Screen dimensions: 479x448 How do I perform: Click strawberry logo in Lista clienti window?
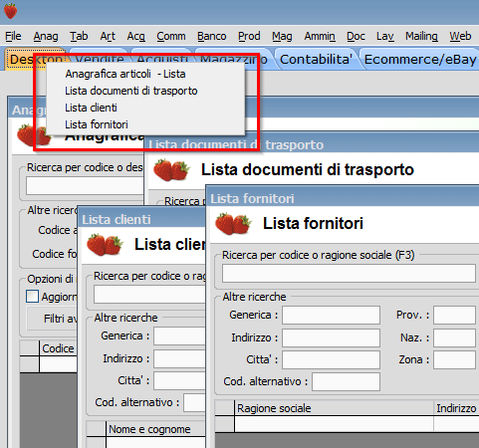tap(105, 245)
